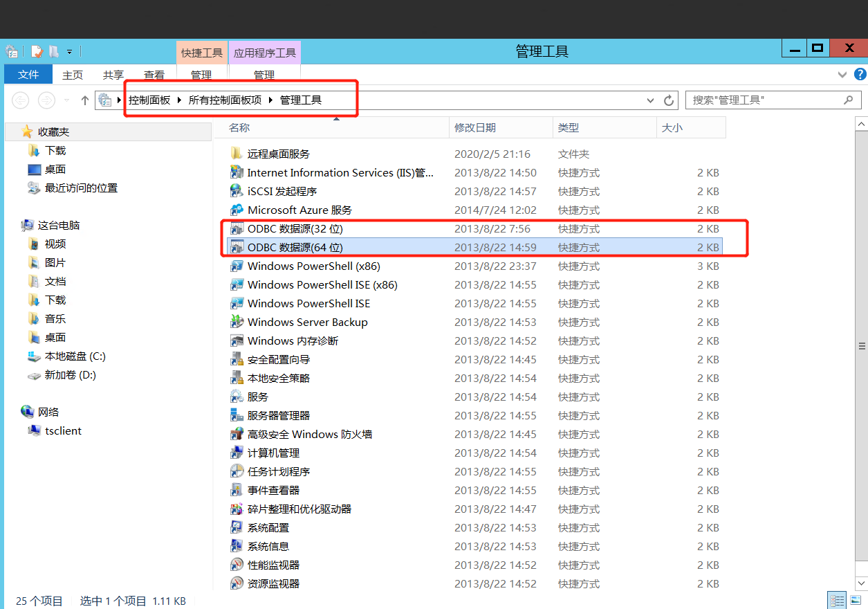Collapse the ribbon with the chevron
This screenshot has width=868, height=609.
coord(842,74)
